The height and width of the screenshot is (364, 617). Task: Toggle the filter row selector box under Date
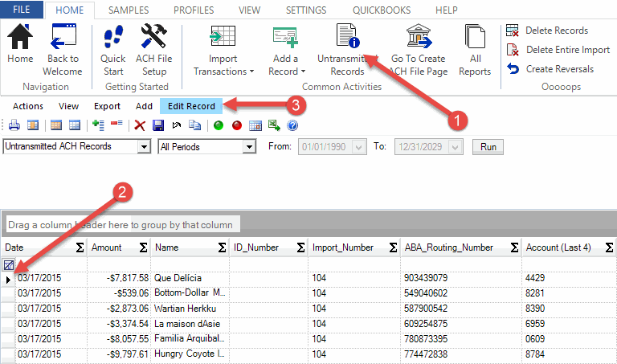click(x=8, y=264)
